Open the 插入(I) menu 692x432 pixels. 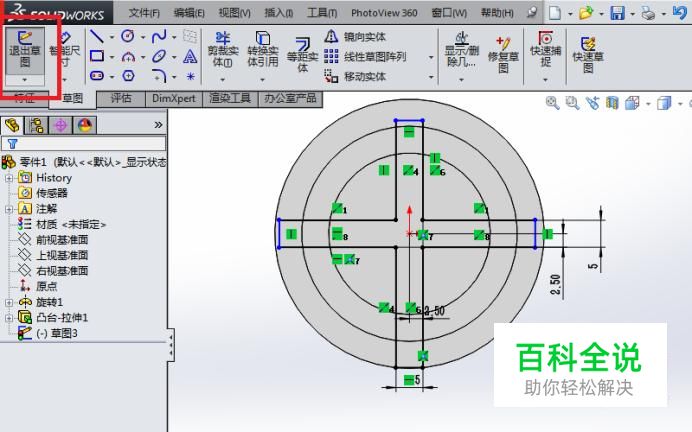click(278, 13)
